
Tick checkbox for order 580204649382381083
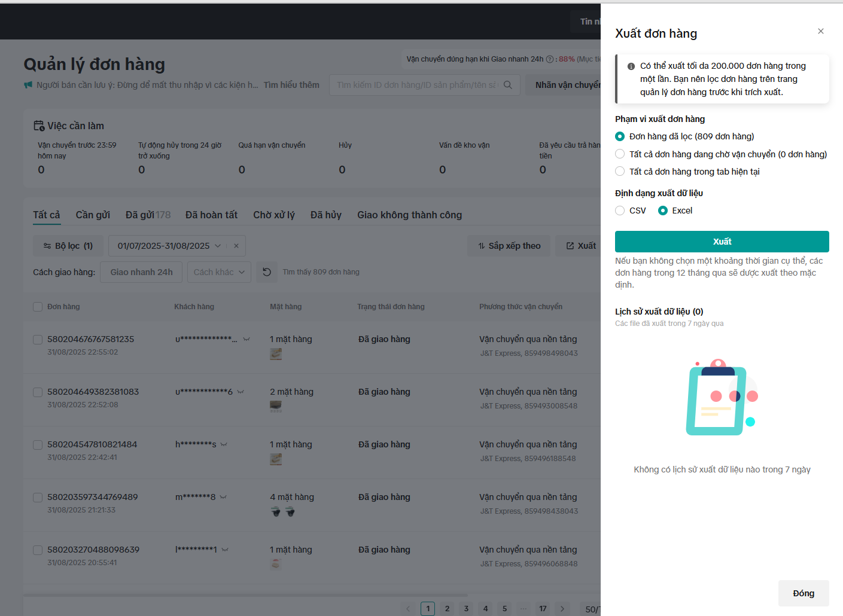(38, 392)
